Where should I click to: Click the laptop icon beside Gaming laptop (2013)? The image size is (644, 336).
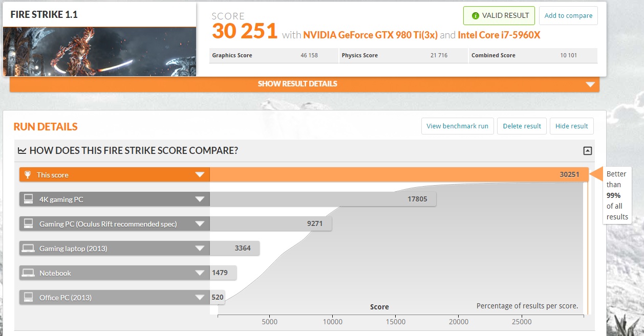point(29,248)
